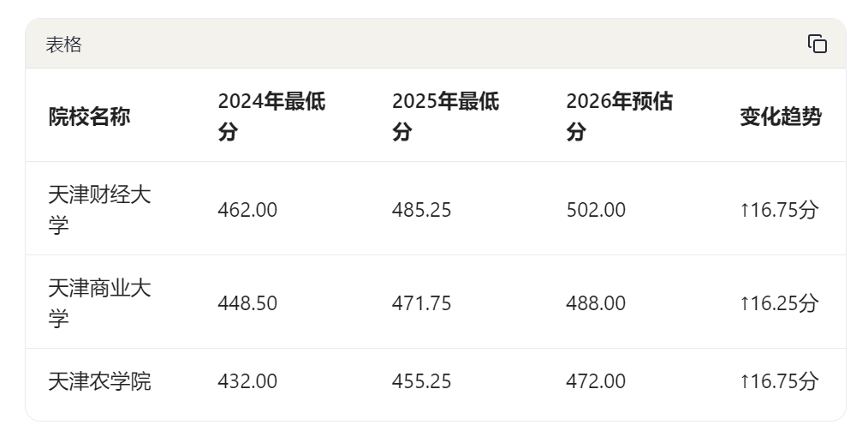The image size is (868, 437).
Task: Select the 2024年最低分 column header
Action: 271,117
